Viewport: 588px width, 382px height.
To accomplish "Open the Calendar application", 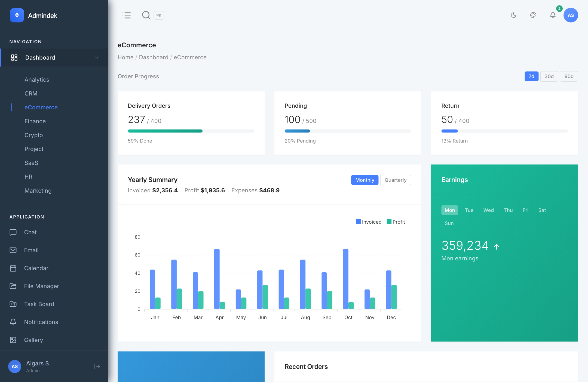I will point(13,268).
